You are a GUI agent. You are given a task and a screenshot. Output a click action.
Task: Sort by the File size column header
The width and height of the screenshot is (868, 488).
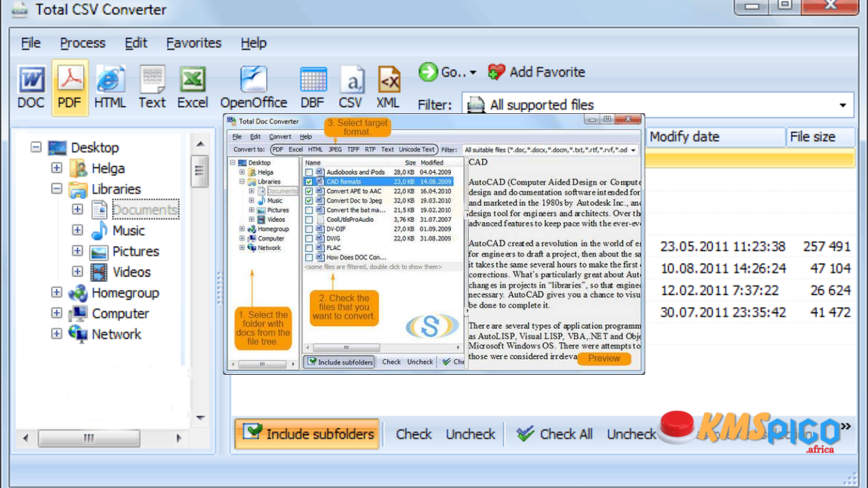pyautogui.click(x=821, y=137)
